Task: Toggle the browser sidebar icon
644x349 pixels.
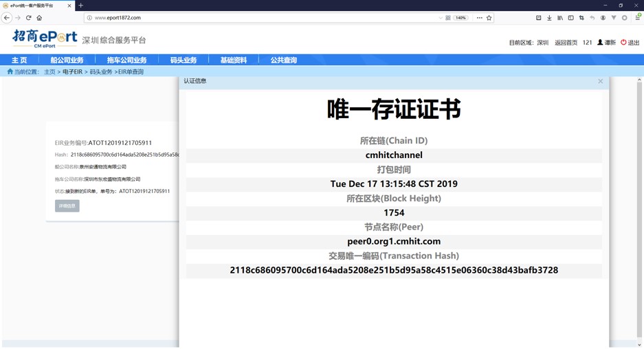Action: [x=570, y=18]
